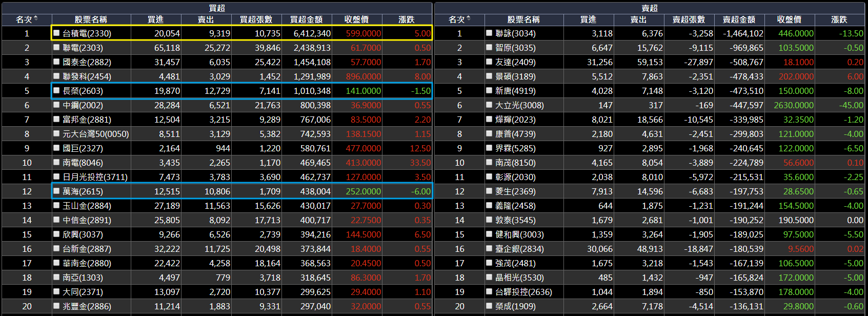Select 敦泰(3545) stock name
The height and width of the screenshot is (316, 868).
[515, 220]
